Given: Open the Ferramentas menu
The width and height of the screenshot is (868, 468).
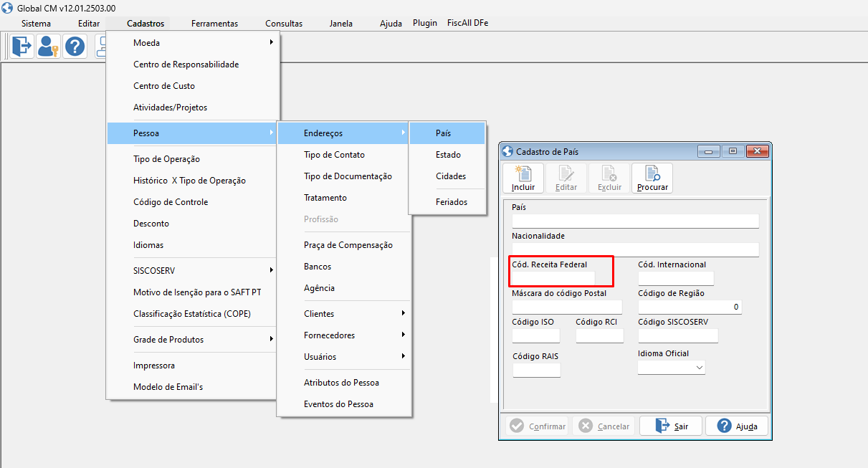Looking at the screenshot, I should point(214,24).
